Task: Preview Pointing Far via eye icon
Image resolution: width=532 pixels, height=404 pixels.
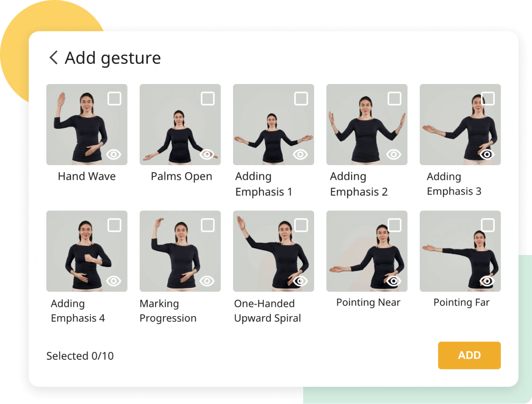Action: 487,281
